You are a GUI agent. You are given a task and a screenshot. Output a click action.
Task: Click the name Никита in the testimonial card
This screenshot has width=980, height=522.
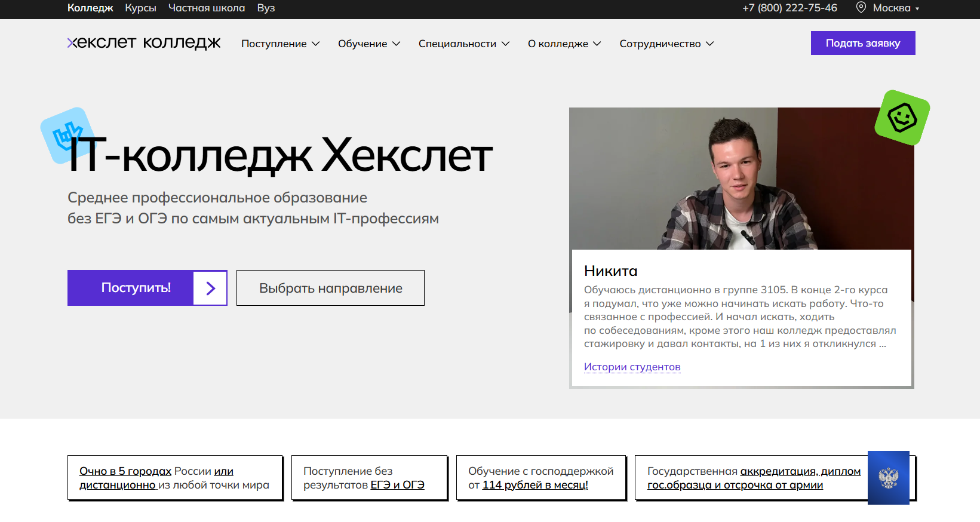611,271
